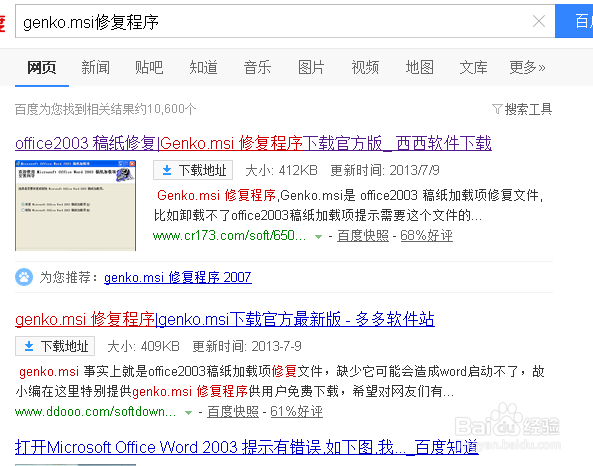Image resolution: width=593 pixels, height=466 pixels.
Task: Click the search input containing genko.msi修复程序
Action: pos(285,21)
